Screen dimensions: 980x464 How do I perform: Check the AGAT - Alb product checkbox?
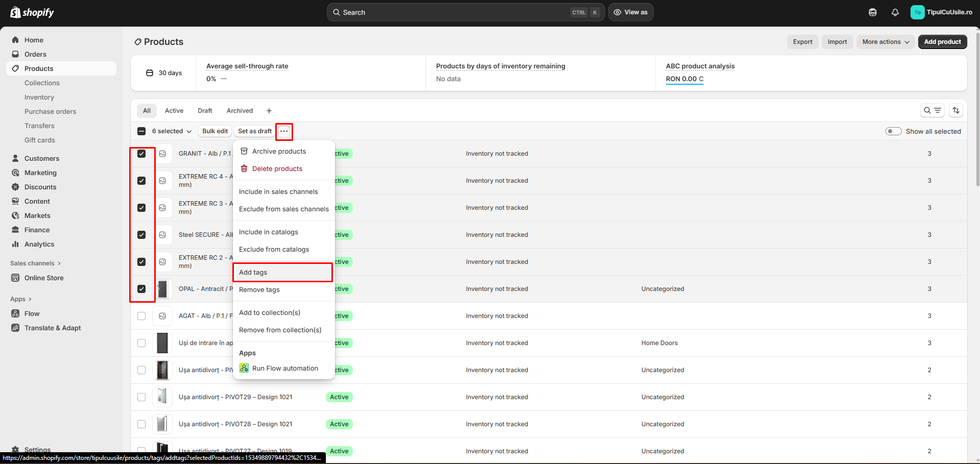(141, 316)
